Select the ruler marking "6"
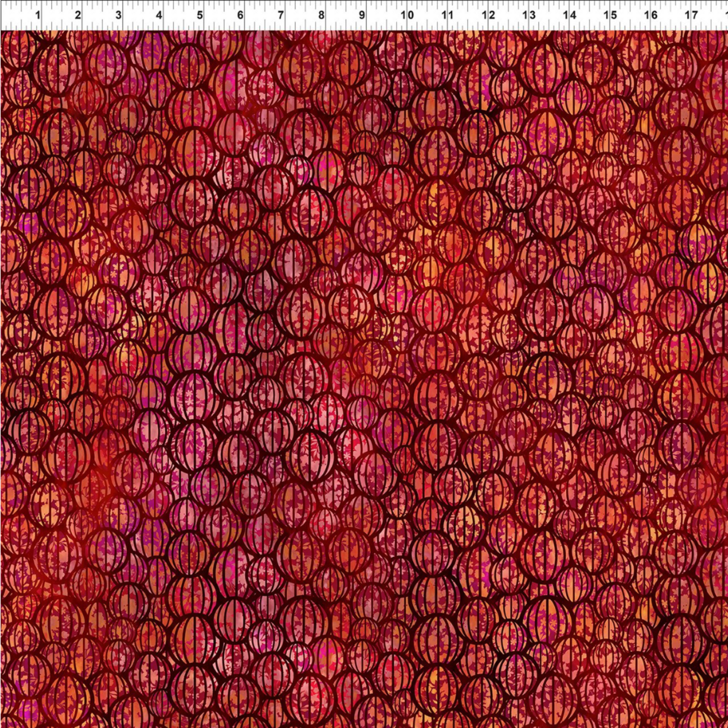Viewport: 728px width, 728px height. tap(241, 15)
